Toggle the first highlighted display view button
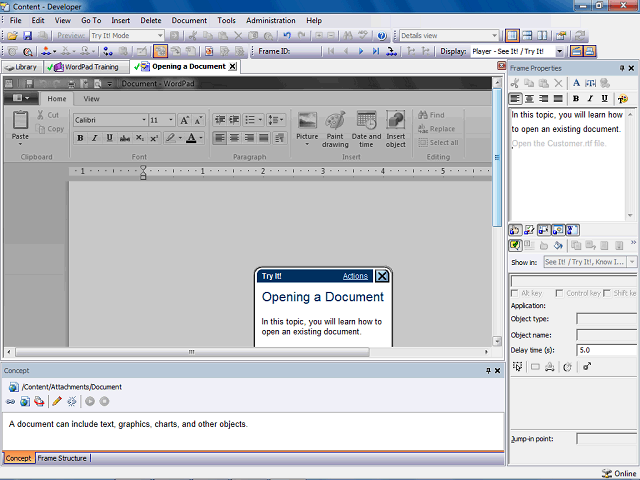640x480 pixels. tap(576, 51)
